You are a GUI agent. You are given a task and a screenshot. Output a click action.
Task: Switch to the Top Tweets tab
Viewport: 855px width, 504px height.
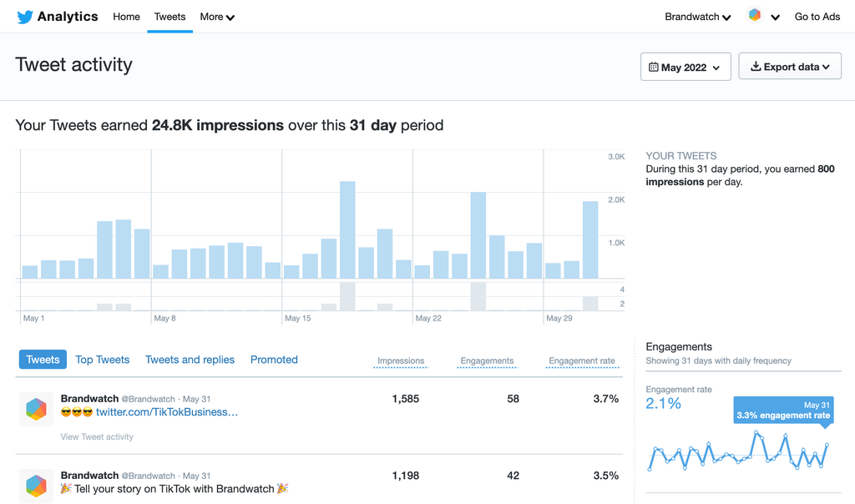(102, 360)
